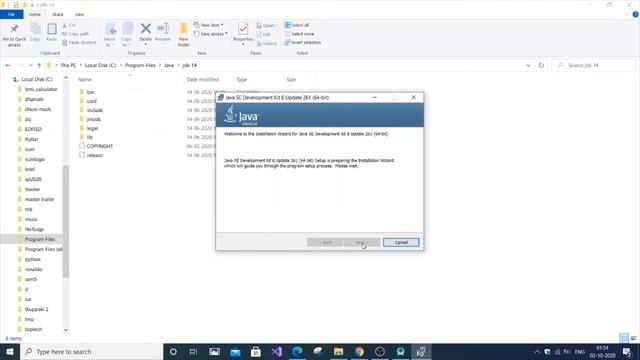The height and width of the screenshot is (360, 640).
Task: Click This PC in the address bar
Action: pos(68,65)
